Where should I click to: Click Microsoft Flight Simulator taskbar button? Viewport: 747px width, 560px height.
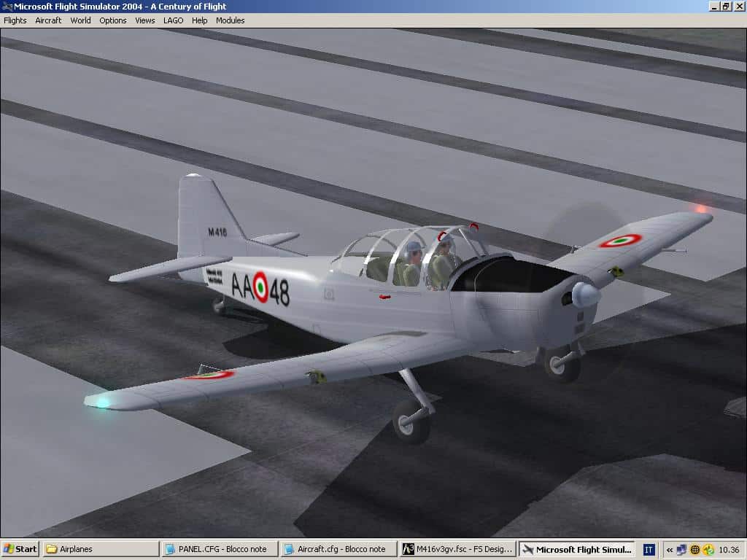tap(576, 549)
